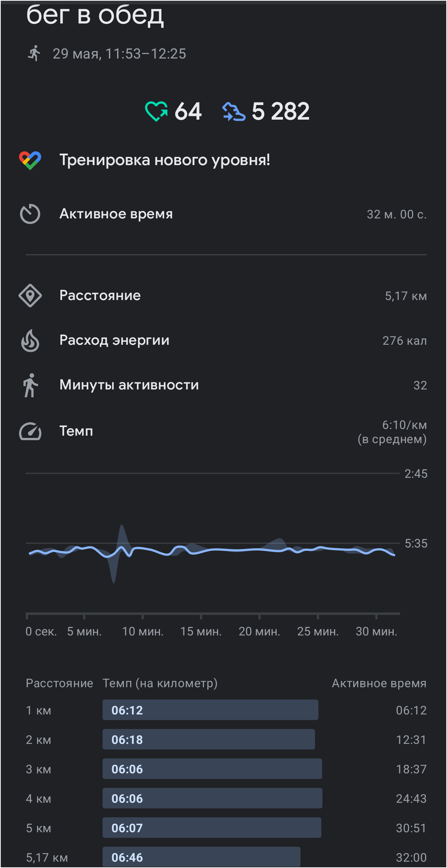Tap the '15 мин.' mark on graph axis
The height and width of the screenshot is (868, 447).
point(201,631)
